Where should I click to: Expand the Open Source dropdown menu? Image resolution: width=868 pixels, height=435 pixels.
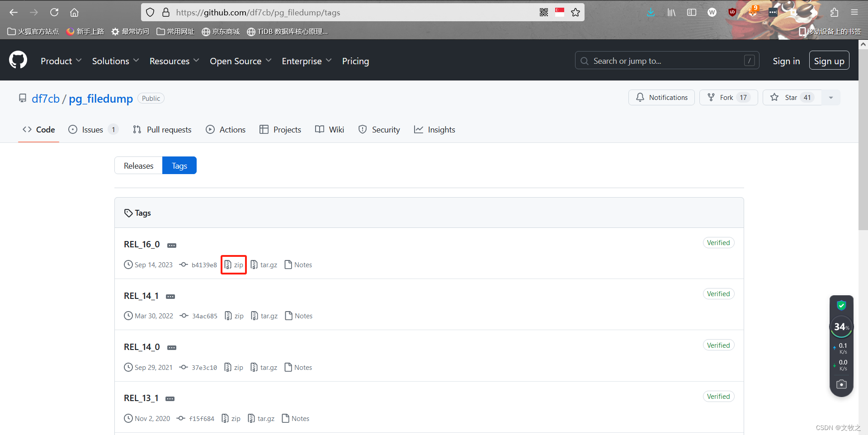(241, 61)
